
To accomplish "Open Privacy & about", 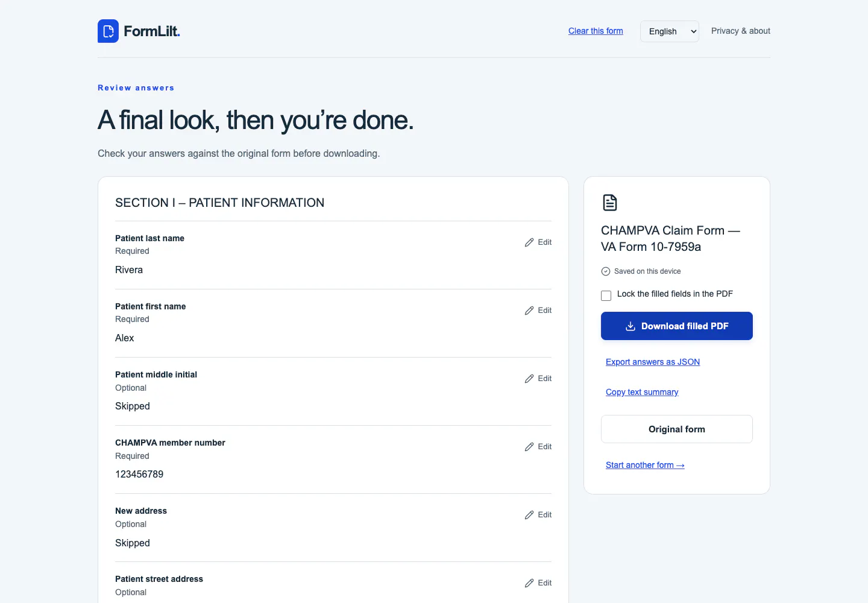I will point(741,31).
